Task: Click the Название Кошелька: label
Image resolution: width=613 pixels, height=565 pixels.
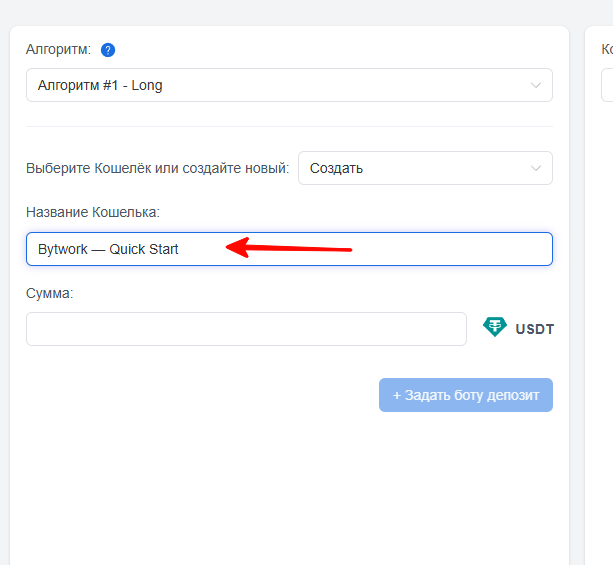Action: tap(92, 211)
